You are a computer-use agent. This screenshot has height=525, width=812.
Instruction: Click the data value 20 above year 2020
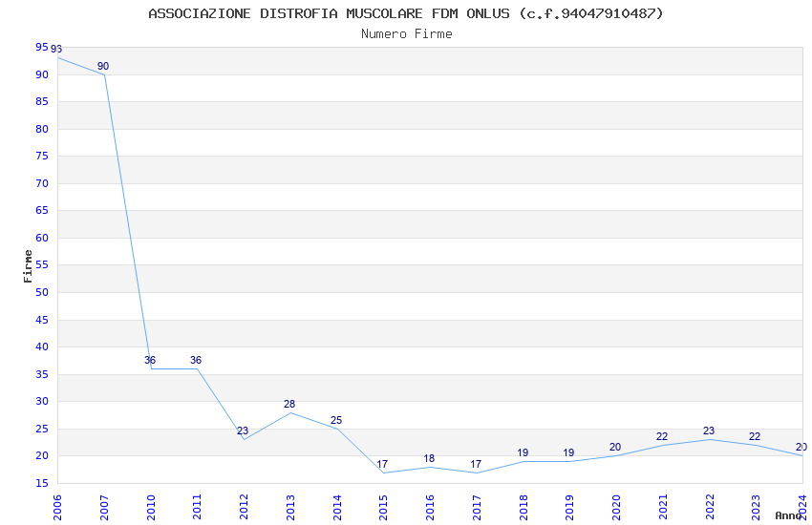coord(615,447)
